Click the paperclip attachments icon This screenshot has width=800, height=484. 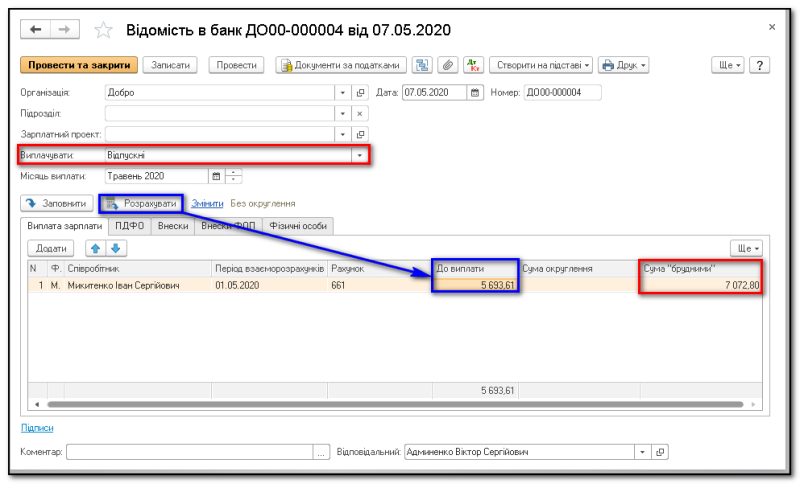447,65
